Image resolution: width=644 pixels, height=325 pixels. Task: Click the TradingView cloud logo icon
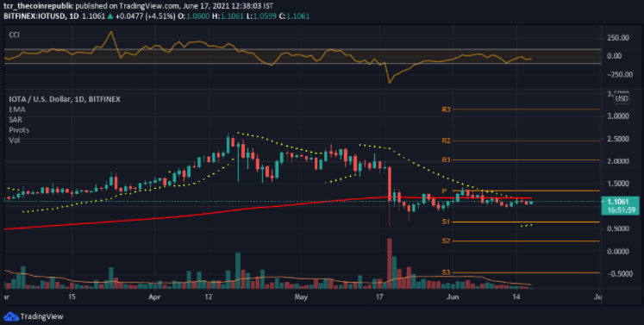tap(10, 316)
